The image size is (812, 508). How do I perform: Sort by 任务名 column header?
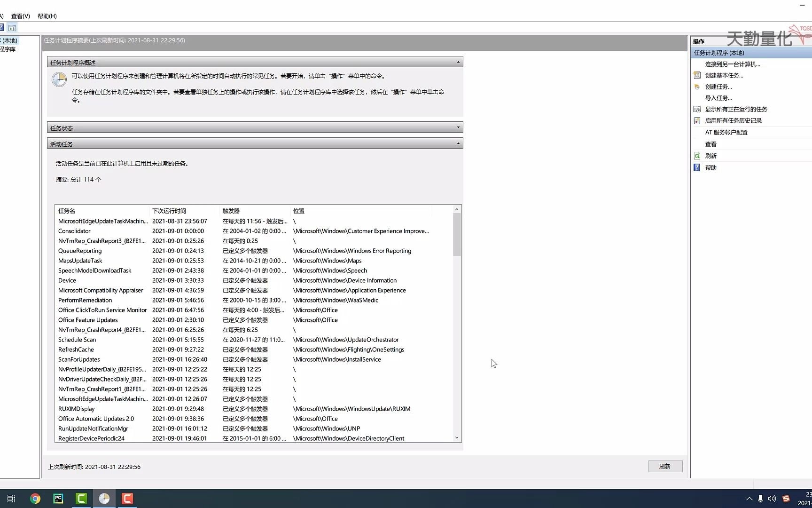[x=102, y=211]
